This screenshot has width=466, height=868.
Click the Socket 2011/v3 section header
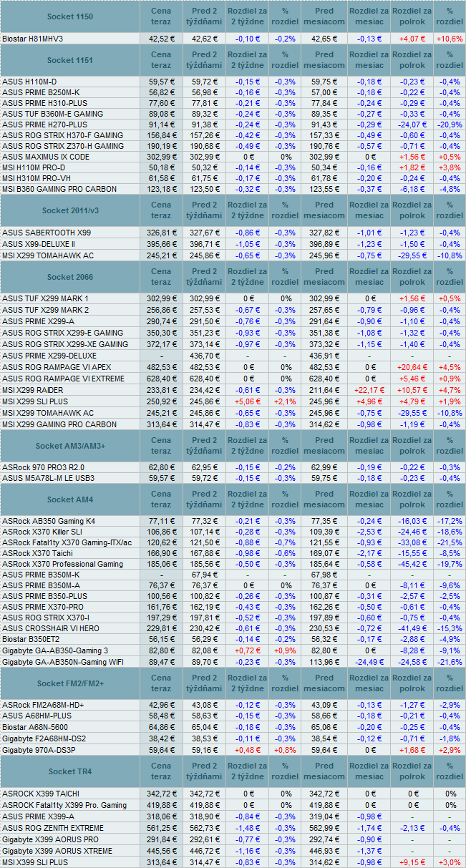click(x=69, y=211)
